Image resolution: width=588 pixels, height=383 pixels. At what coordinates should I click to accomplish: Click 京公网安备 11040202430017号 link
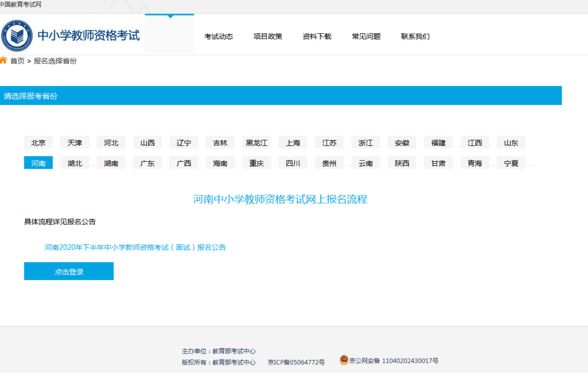click(x=394, y=361)
